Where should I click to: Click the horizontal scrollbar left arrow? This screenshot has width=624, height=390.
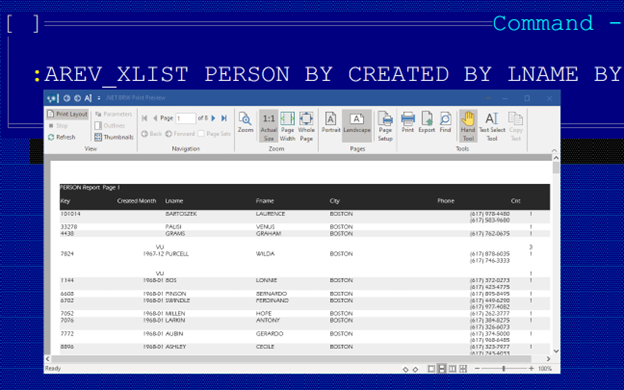click(48, 359)
